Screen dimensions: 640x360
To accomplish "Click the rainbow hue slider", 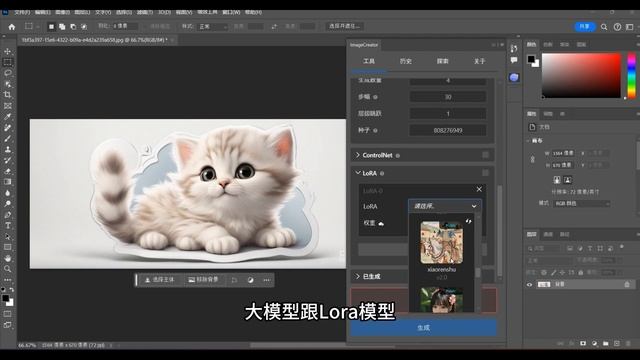I will pos(631,76).
